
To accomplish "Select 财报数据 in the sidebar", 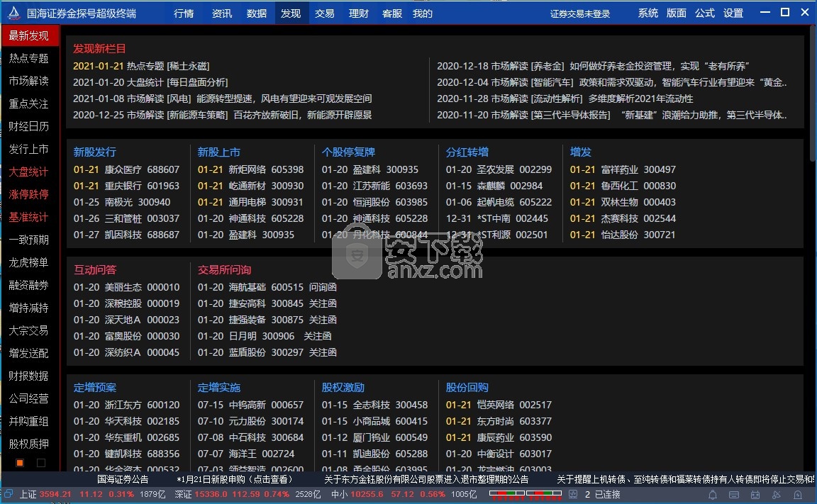I will pyautogui.click(x=29, y=376).
